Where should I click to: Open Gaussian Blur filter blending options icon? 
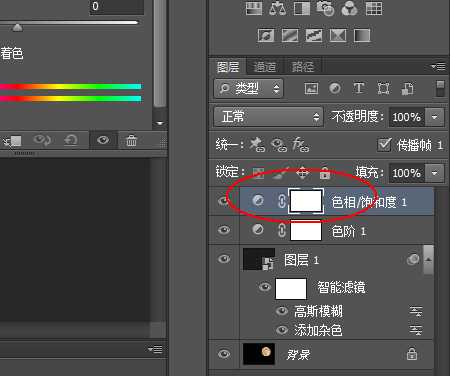click(416, 311)
